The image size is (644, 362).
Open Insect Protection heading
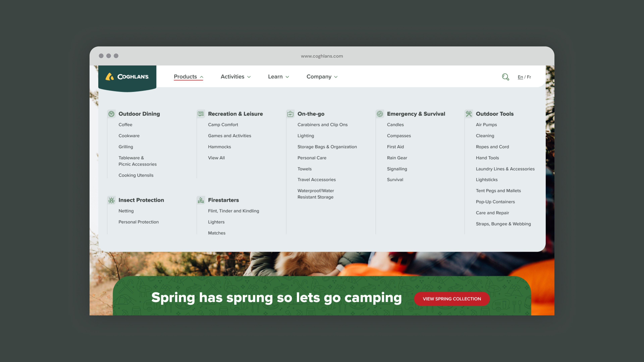point(141,200)
